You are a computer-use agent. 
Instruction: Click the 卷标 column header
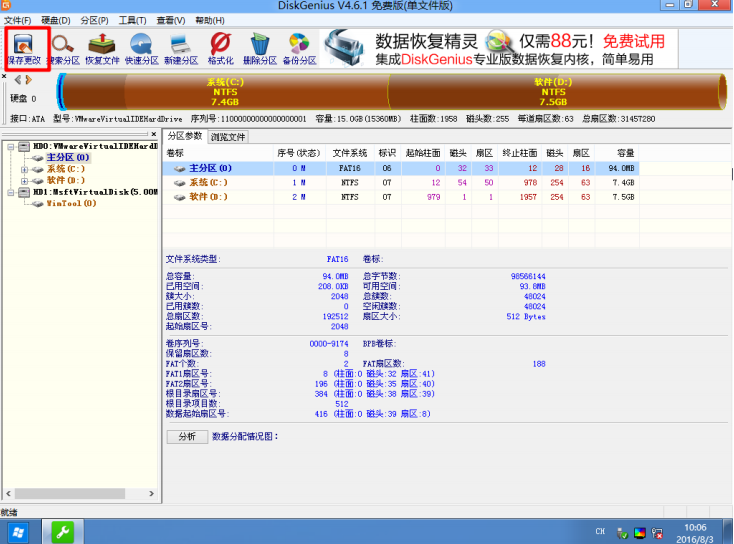click(x=218, y=153)
